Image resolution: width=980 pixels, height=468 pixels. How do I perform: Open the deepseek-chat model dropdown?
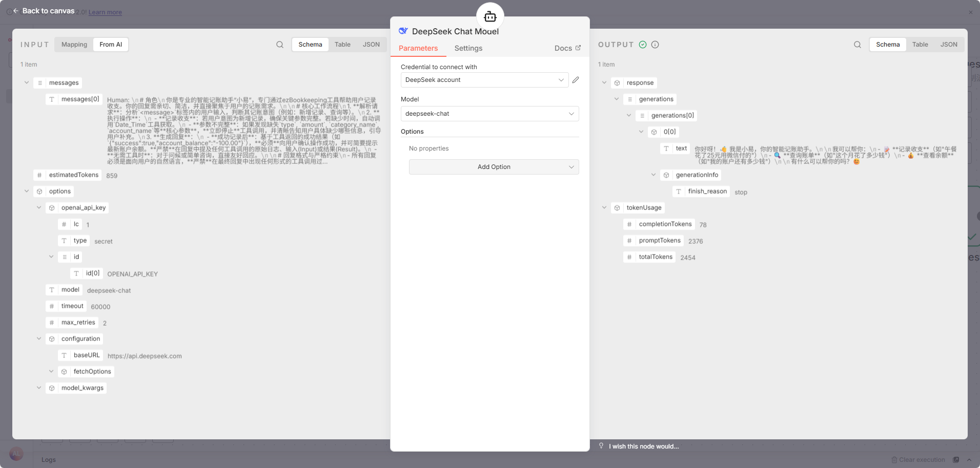[489, 114]
